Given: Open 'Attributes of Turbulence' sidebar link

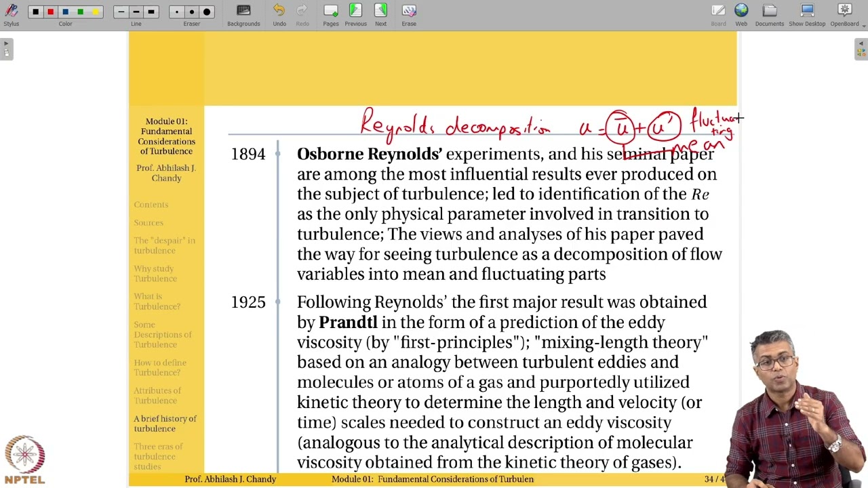Looking at the screenshot, I should tap(157, 395).
